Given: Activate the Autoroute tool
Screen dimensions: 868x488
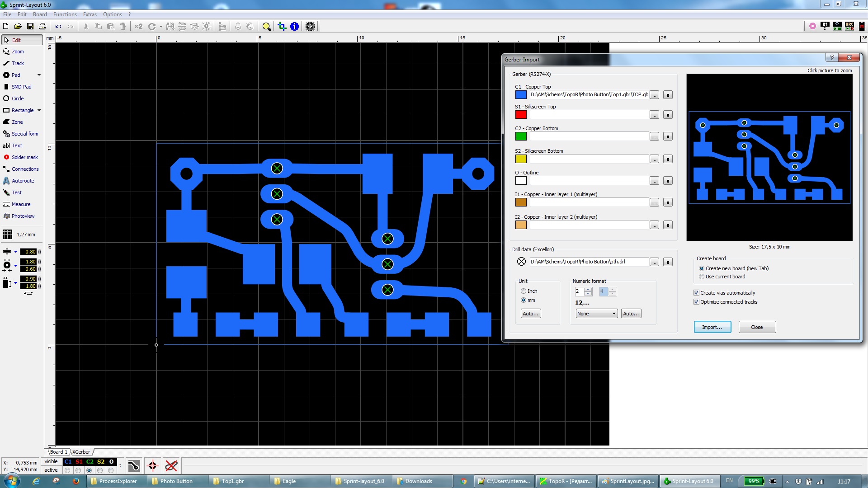Looking at the screenshot, I should tap(23, 181).
